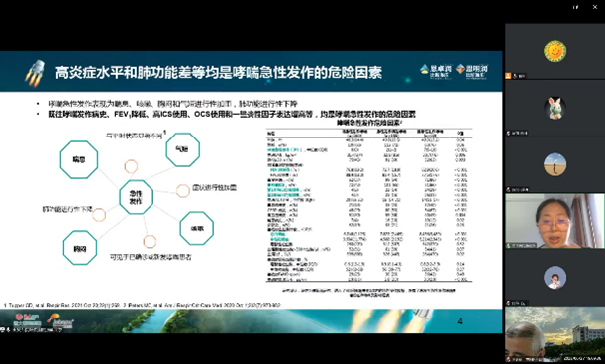Click muted microphone icon on sun avatar tile
The image size is (605, 364).
pos(514,76)
